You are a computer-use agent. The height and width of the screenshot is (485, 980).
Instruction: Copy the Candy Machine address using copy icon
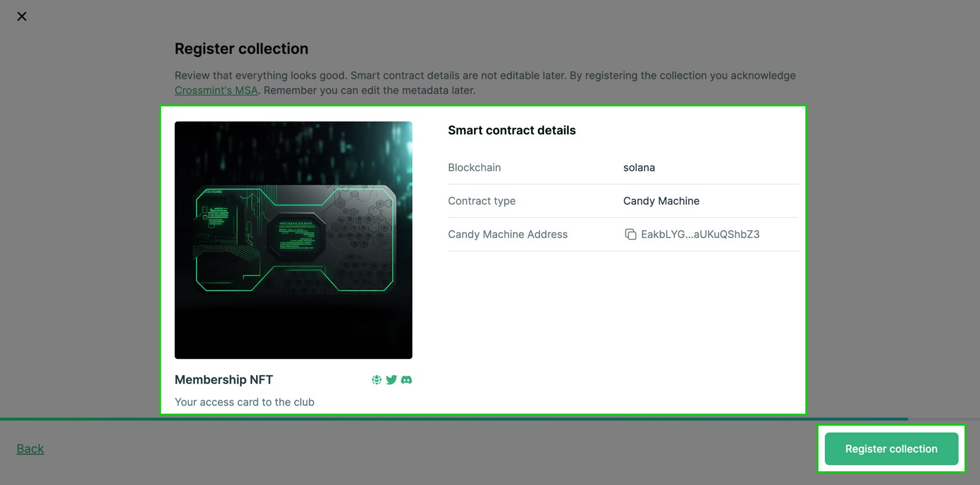[630, 234]
